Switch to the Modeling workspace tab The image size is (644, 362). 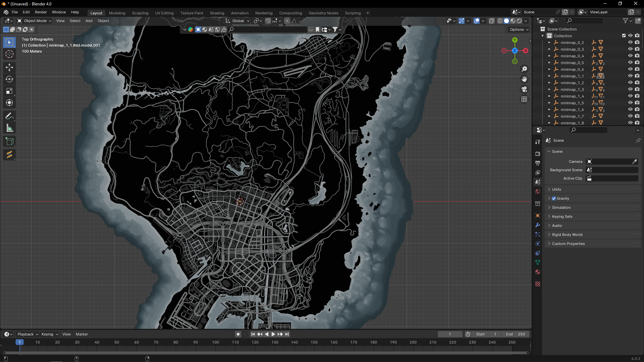[117, 13]
